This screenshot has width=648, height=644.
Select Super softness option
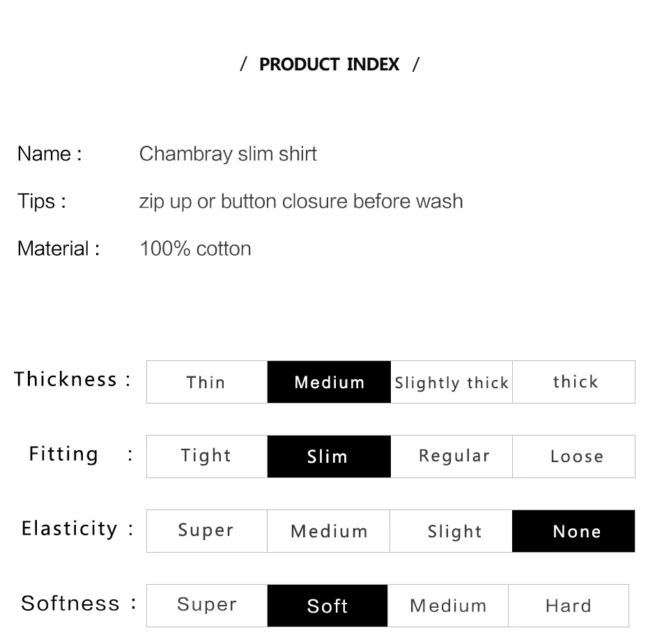click(x=207, y=606)
